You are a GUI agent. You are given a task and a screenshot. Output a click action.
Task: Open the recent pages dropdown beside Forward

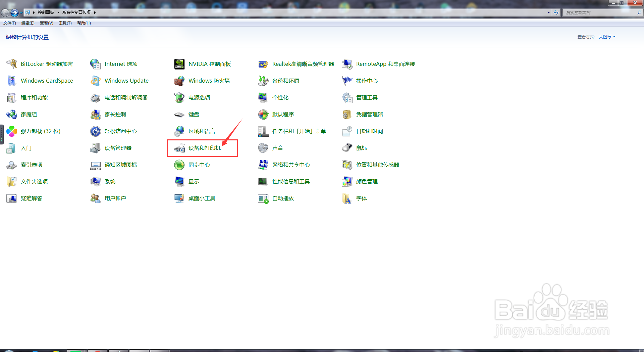pos(21,13)
